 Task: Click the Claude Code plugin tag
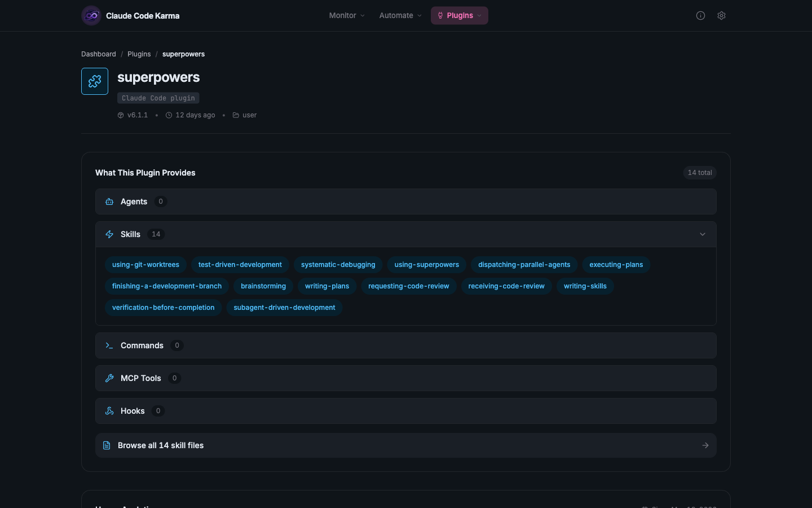158,98
